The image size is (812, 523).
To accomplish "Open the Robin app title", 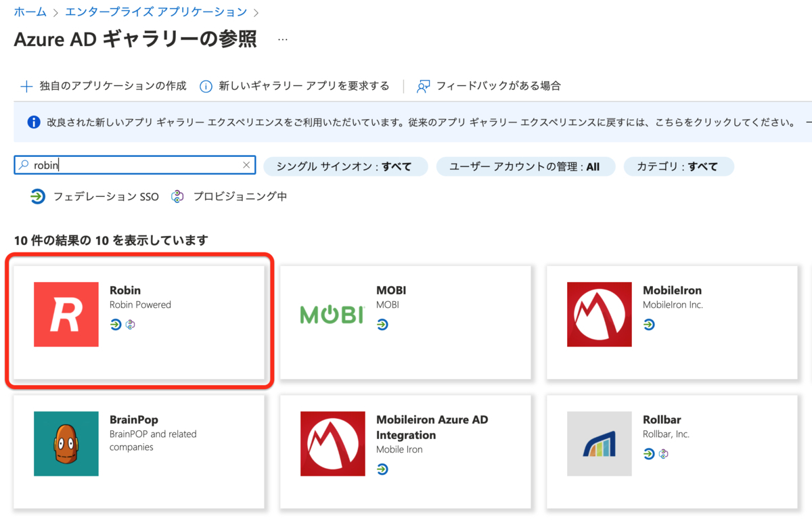I will (125, 290).
